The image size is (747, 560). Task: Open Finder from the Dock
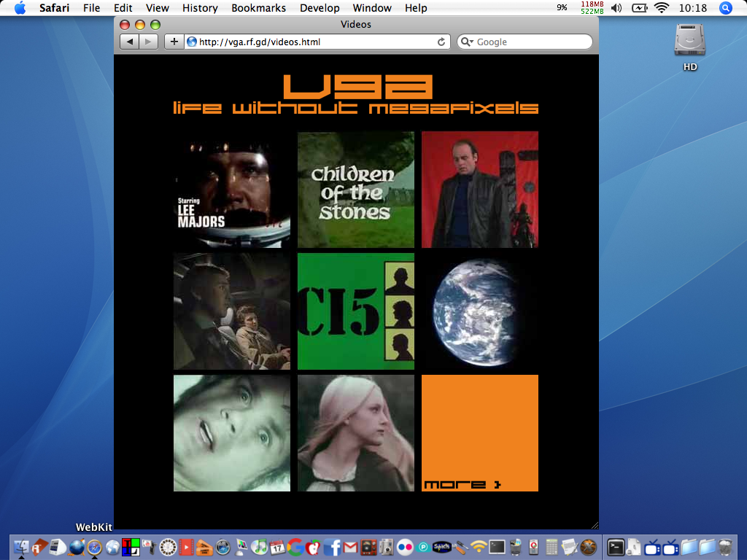click(x=21, y=547)
